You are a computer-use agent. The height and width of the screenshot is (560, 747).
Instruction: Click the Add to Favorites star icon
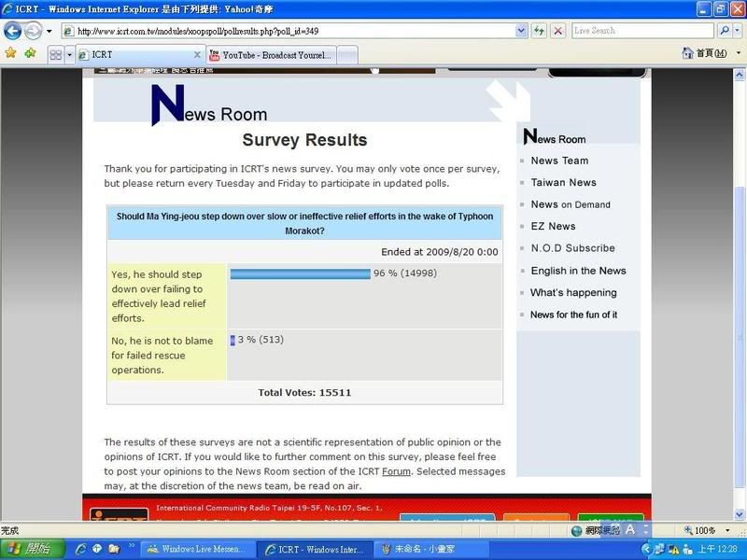[30, 53]
